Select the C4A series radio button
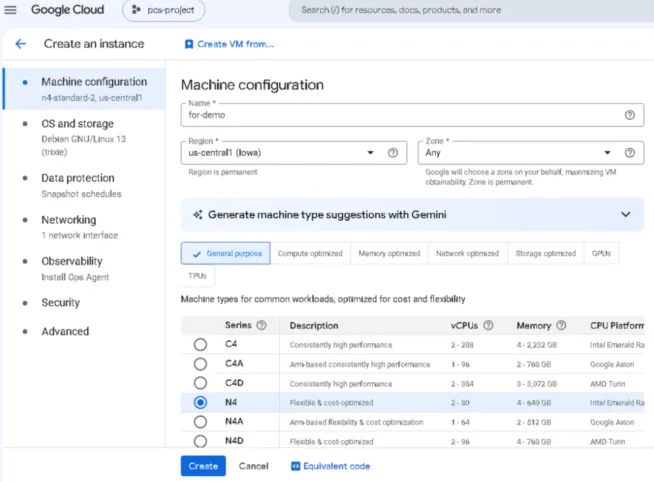The image size is (654, 482). (200, 364)
